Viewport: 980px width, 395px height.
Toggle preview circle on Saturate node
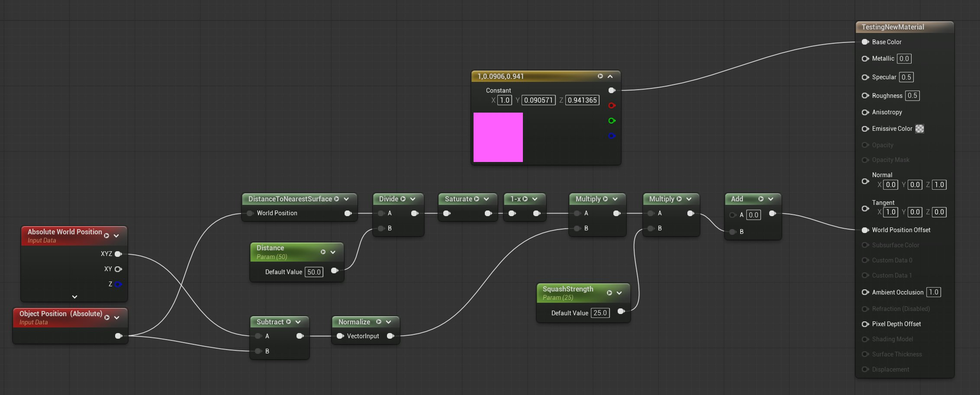477,199
